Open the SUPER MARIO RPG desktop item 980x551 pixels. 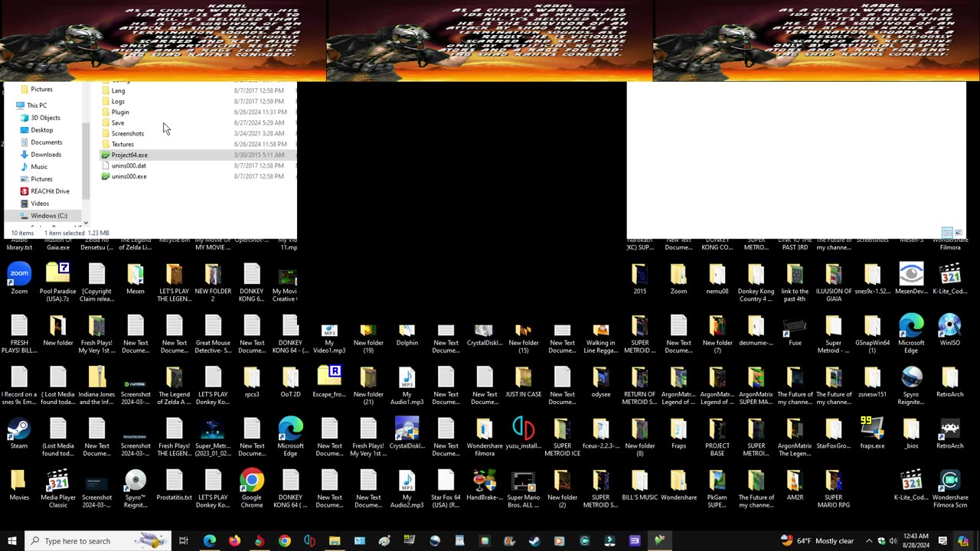click(x=834, y=487)
